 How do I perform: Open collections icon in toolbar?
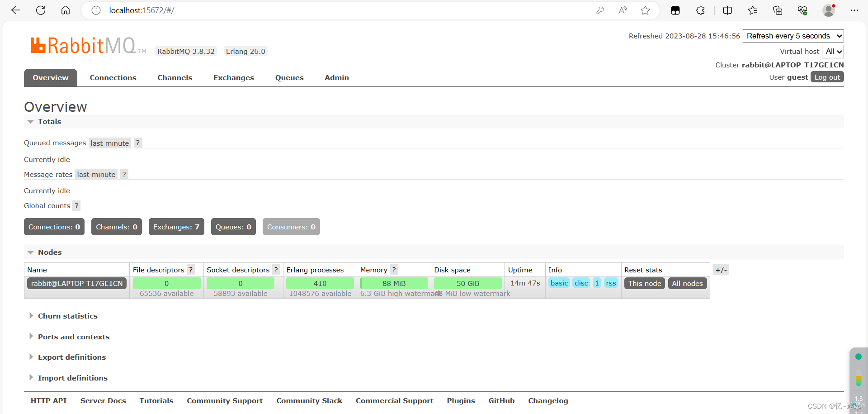pyautogui.click(x=778, y=10)
